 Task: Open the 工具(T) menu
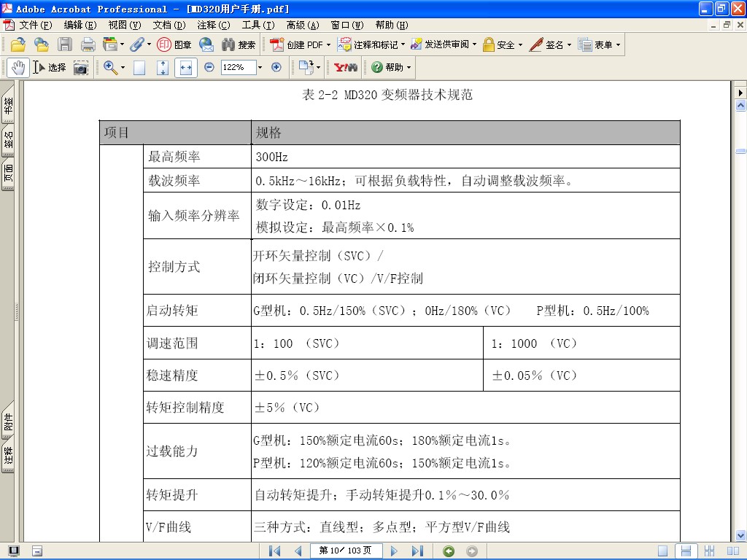tap(258, 25)
